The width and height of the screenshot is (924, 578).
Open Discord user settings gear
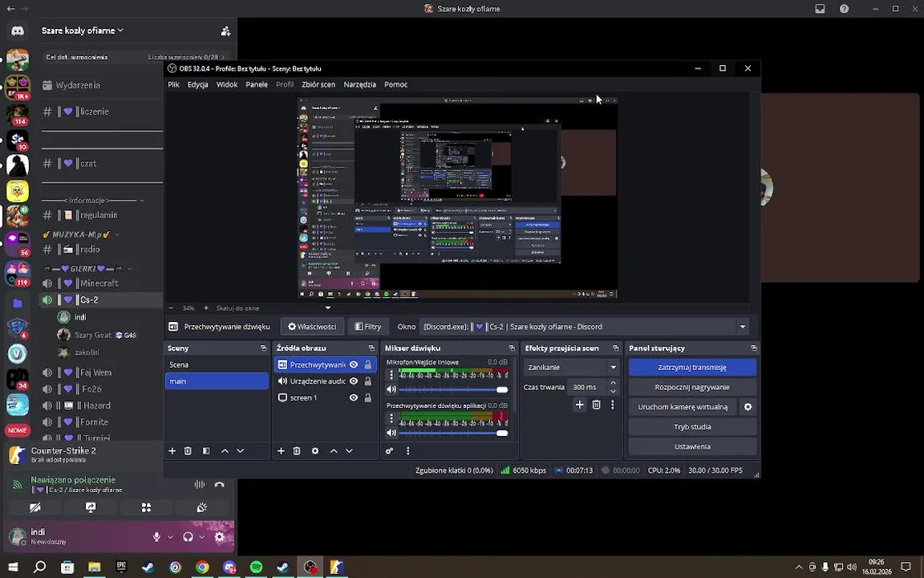tap(219, 537)
